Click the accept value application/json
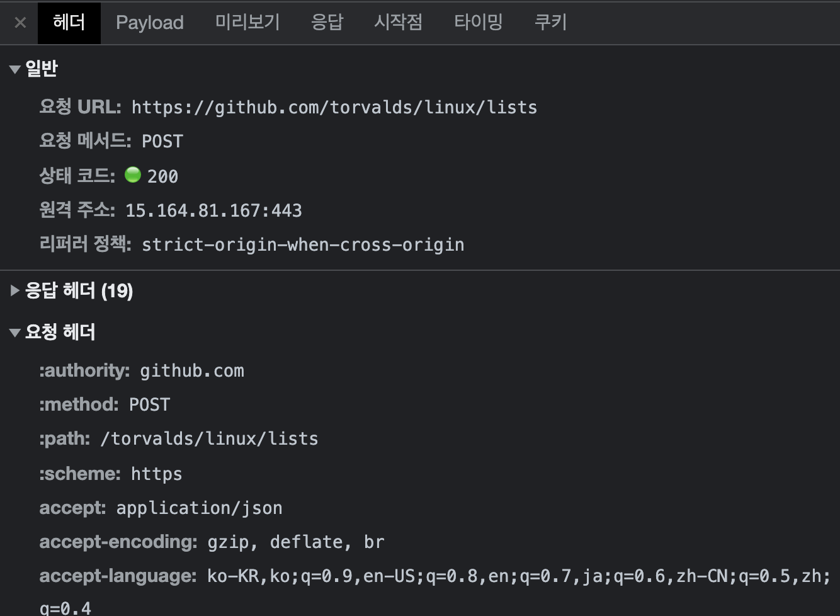The image size is (840, 616). click(200, 508)
